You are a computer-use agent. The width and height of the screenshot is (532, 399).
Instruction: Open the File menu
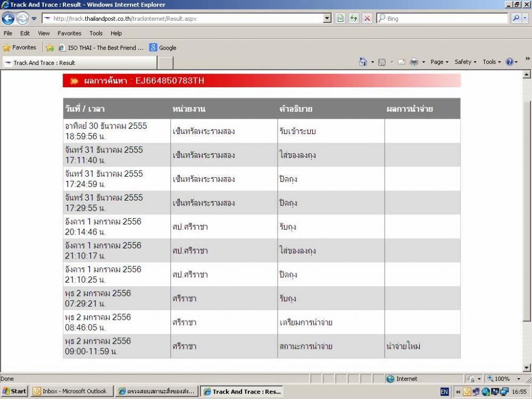(x=8, y=33)
